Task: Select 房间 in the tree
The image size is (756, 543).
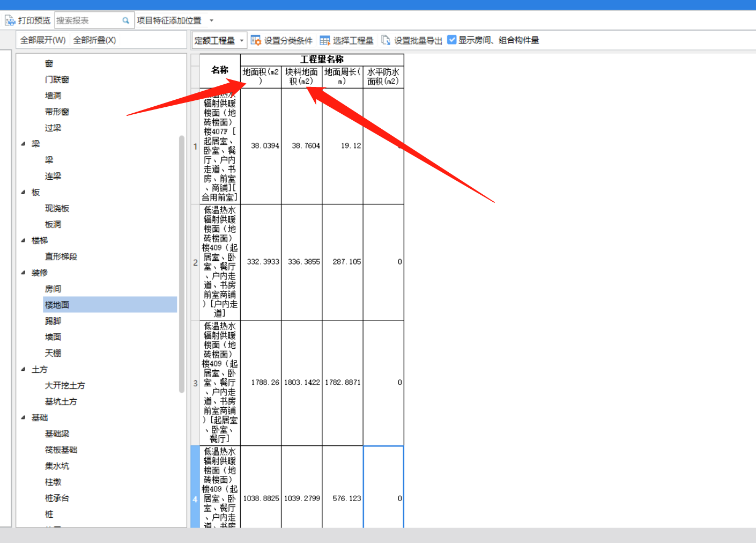Action: click(53, 289)
